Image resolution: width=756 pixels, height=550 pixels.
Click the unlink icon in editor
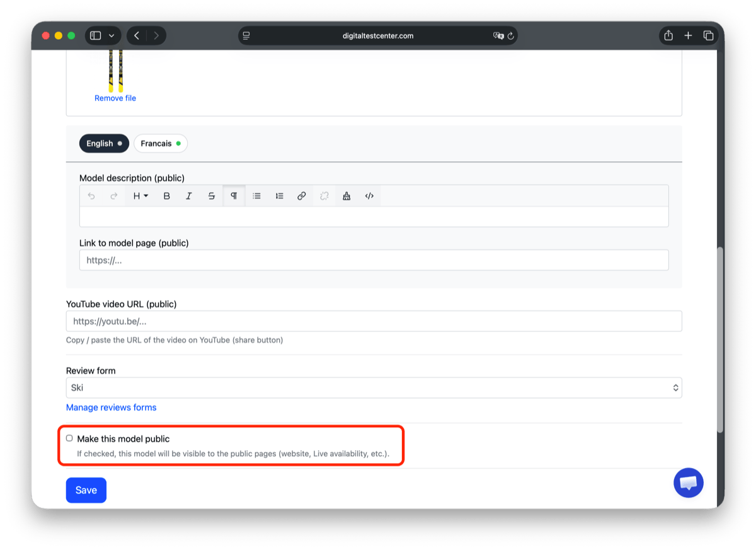click(x=324, y=196)
